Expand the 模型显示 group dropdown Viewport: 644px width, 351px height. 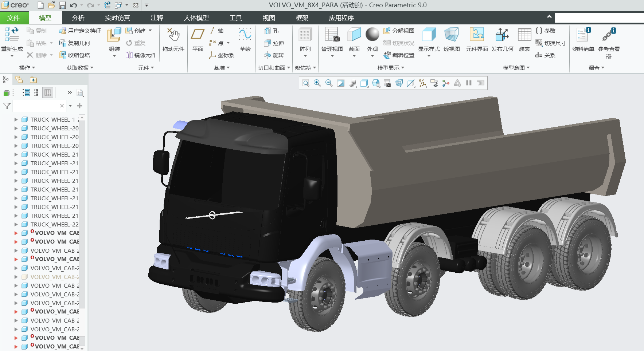[x=391, y=68]
